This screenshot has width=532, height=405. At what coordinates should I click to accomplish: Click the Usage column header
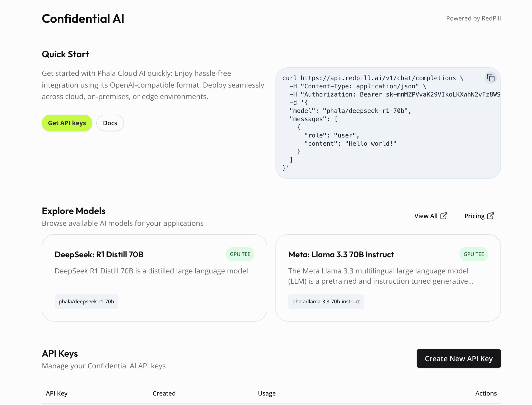click(x=267, y=393)
